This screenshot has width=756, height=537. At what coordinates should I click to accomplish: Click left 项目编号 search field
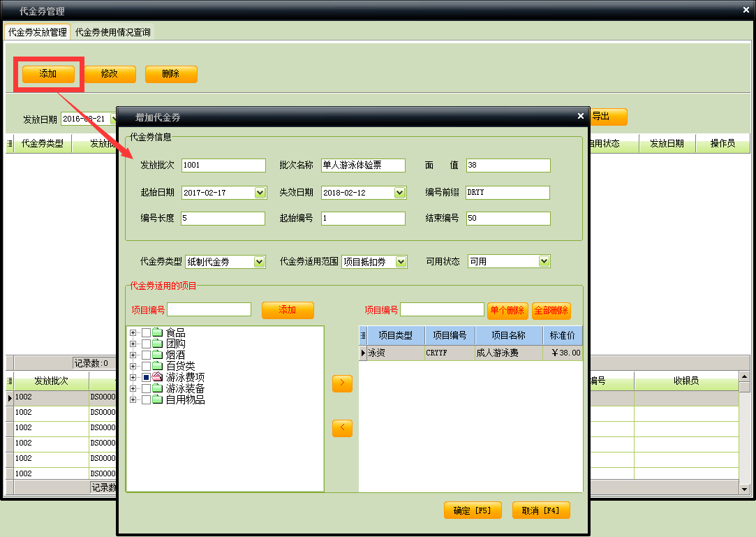click(209, 309)
